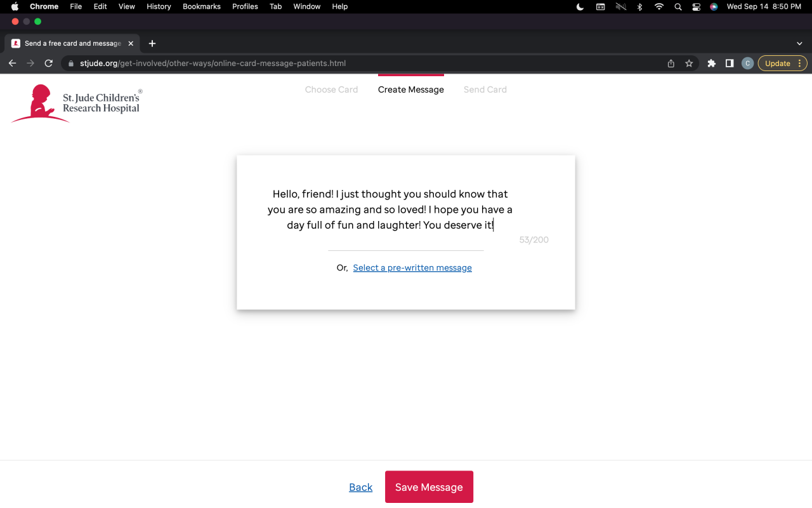Bookmark this page with the star icon
Viewport: 812px width, 508px height.
pyautogui.click(x=689, y=63)
